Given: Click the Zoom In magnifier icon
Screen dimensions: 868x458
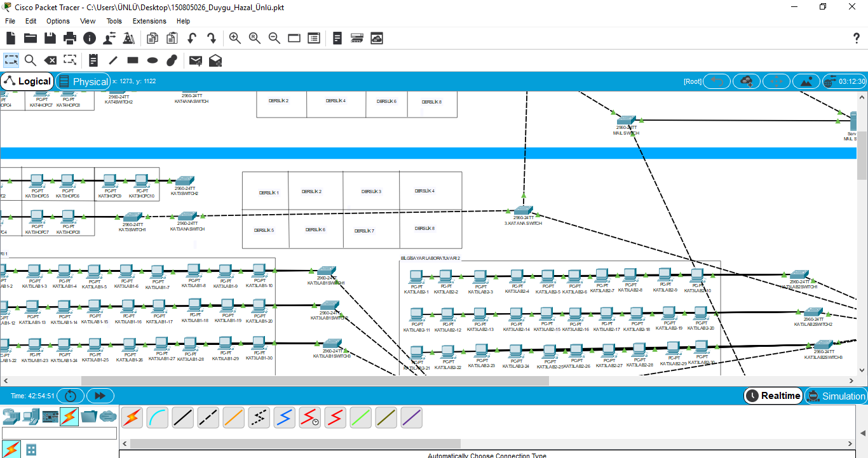Looking at the screenshot, I should (x=235, y=39).
